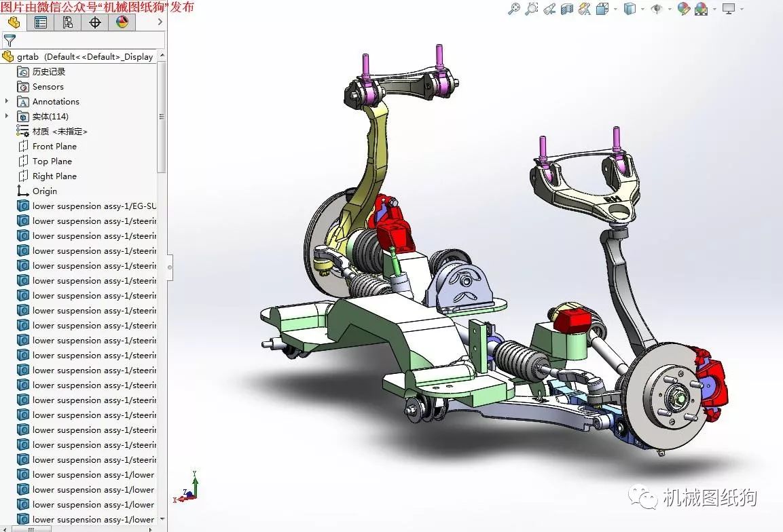Viewport: 783px width, 532px height.
Task: Select the 材质 <未指定> material entry
Action: click(52, 132)
